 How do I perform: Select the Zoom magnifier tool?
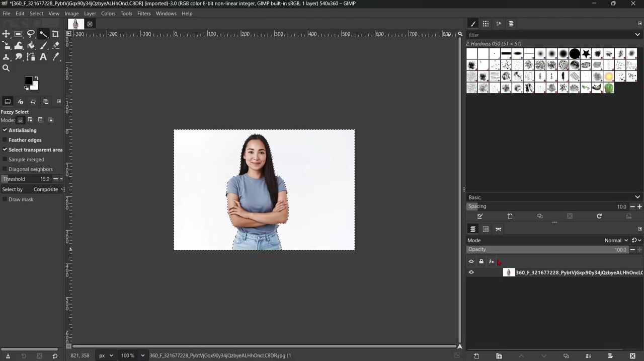[x=6, y=68]
